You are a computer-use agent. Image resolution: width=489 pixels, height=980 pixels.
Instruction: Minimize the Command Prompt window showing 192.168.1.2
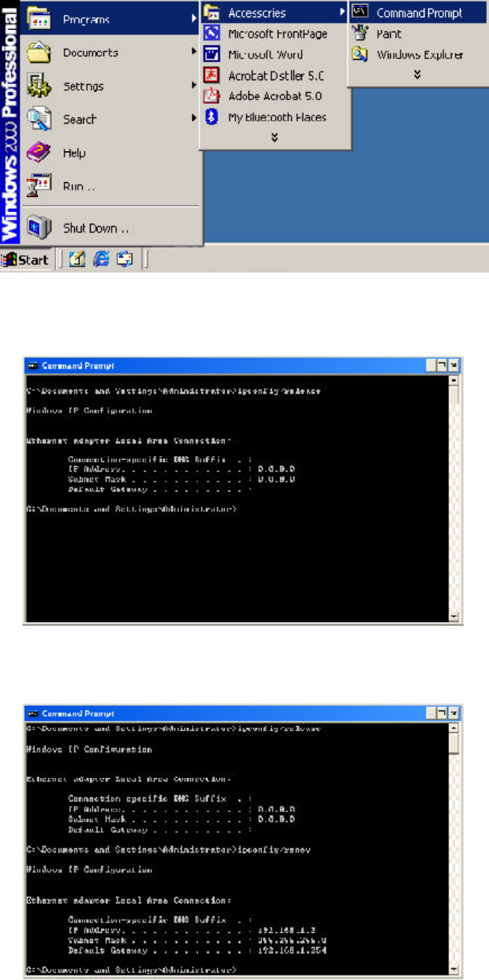pyautogui.click(x=431, y=713)
